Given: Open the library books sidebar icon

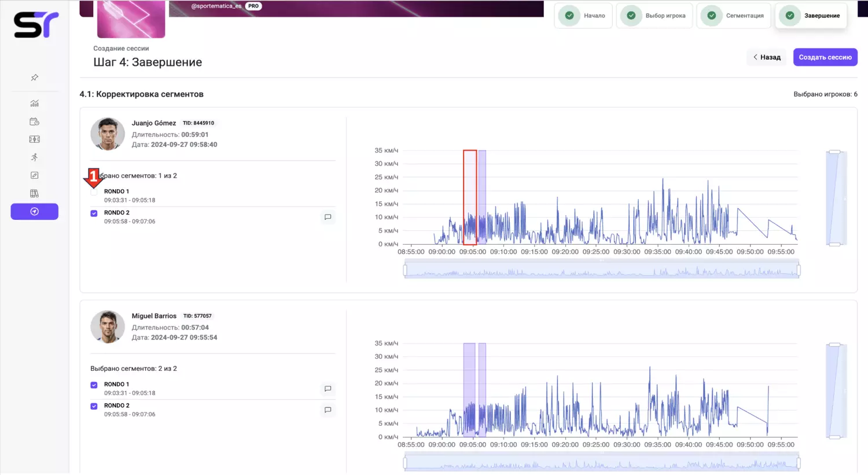Looking at the screenshot, I should pos(35,193).
